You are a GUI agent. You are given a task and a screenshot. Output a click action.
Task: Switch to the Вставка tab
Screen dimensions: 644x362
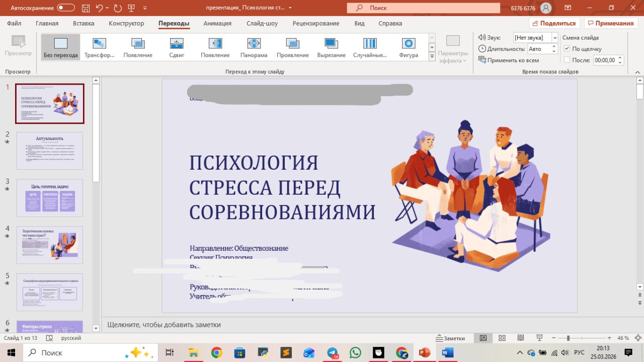coord(84,23)
